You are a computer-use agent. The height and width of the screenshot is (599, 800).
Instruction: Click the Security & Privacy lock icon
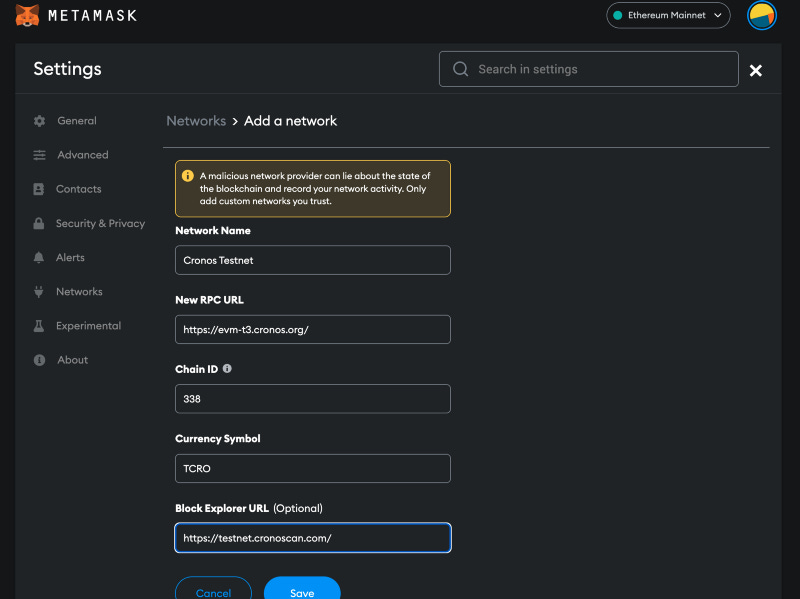[x=39, y=224]
